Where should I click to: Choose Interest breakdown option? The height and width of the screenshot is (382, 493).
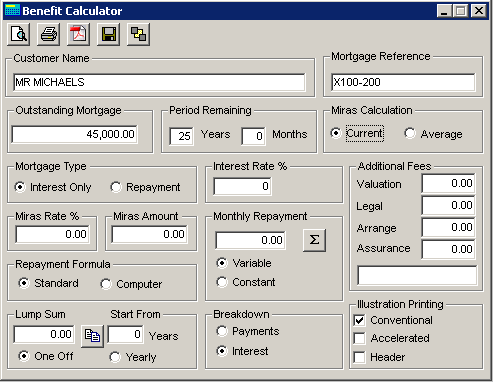click(242, 351)
